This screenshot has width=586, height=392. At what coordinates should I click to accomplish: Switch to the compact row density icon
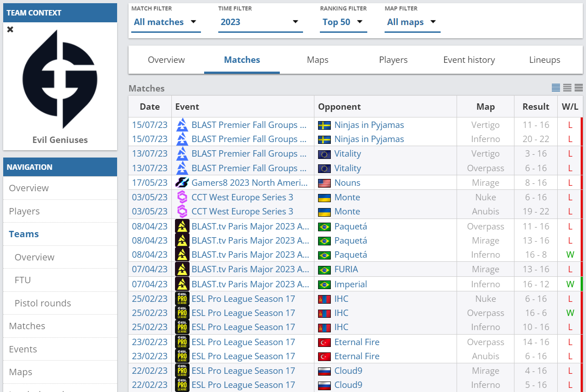[556, 87]
